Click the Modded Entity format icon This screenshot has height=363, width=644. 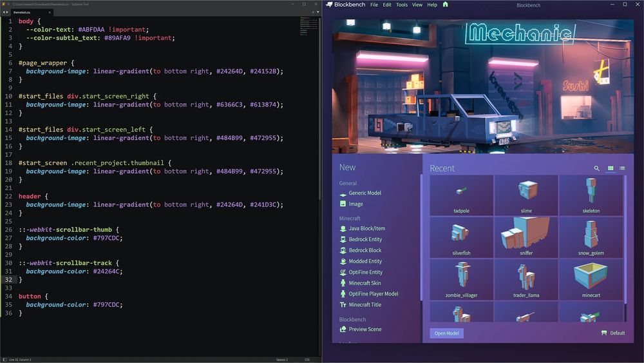tap(343, 261)
